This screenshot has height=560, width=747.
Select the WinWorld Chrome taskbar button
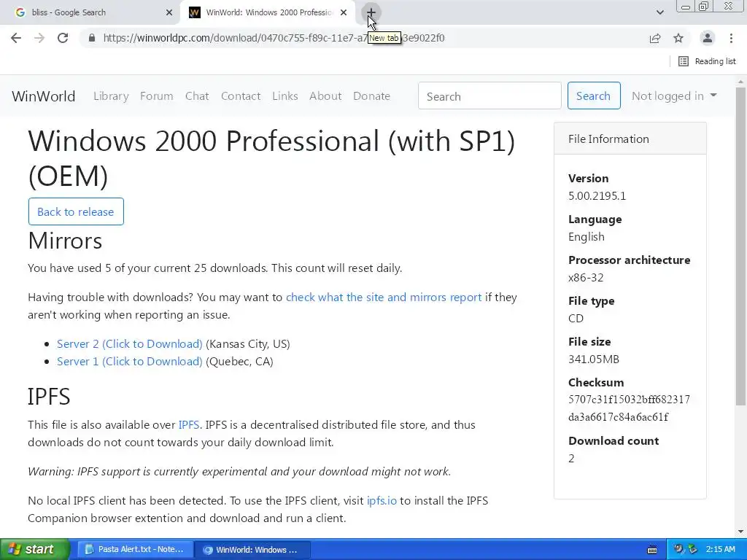(252, 550)
